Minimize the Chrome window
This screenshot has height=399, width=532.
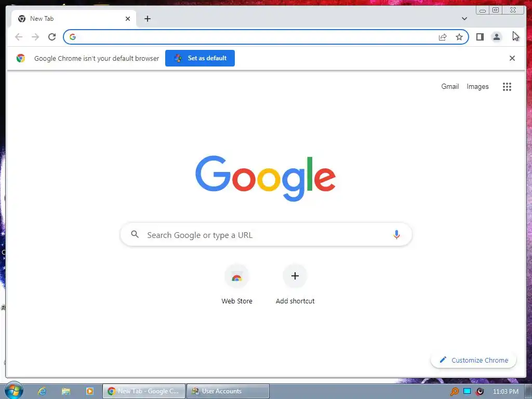(x=483, y=10)
